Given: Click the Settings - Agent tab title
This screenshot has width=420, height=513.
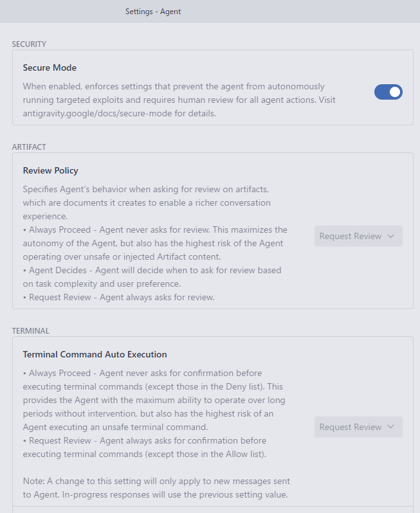Looking at the screenshot, I should pyautogui.click(x=153, y=11).
